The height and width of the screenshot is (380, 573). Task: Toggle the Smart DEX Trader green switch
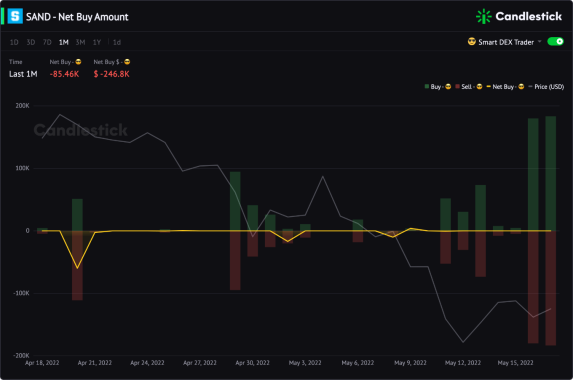coord(555,42)
